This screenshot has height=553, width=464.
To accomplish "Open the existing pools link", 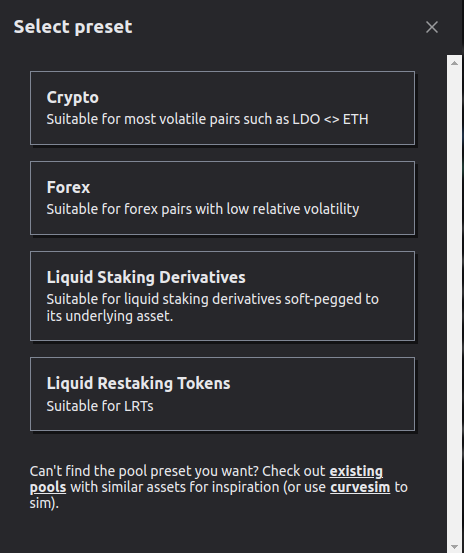I will pos(356,471).
